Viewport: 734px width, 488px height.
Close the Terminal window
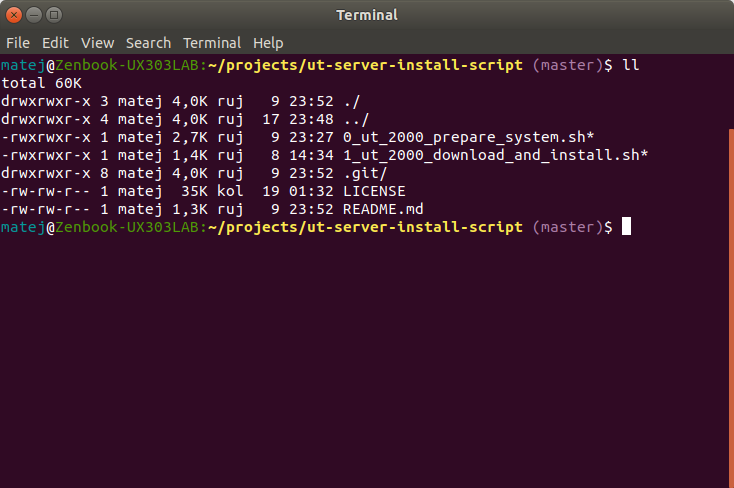tap(14, 15)
